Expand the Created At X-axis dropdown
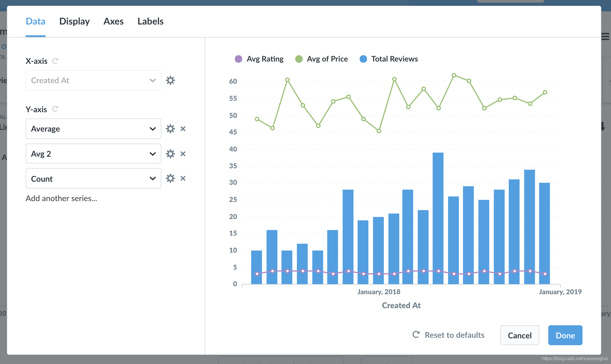 coord(93,80)
